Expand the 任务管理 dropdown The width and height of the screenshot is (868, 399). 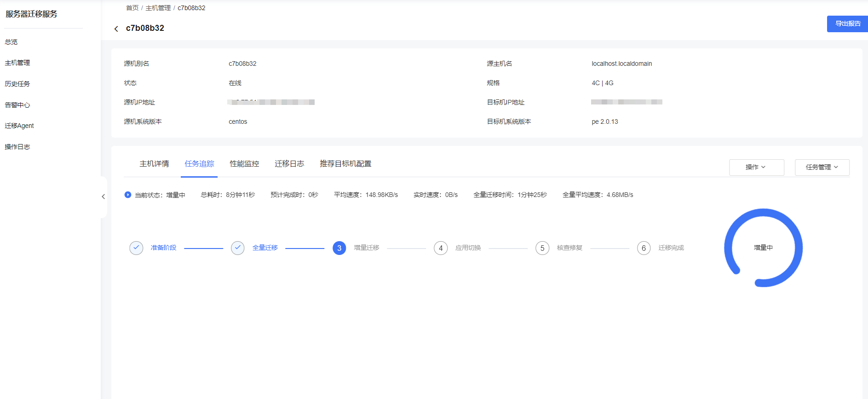coord(822,167)
